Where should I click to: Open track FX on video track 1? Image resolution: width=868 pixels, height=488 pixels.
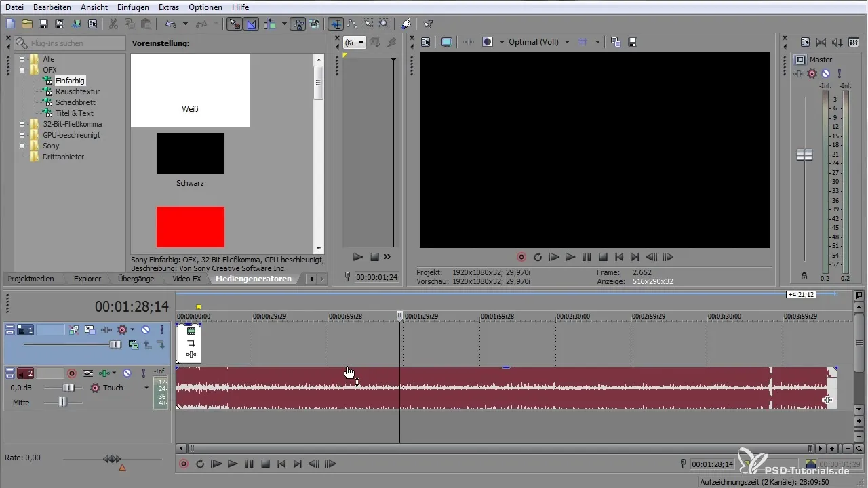[106, 330]
